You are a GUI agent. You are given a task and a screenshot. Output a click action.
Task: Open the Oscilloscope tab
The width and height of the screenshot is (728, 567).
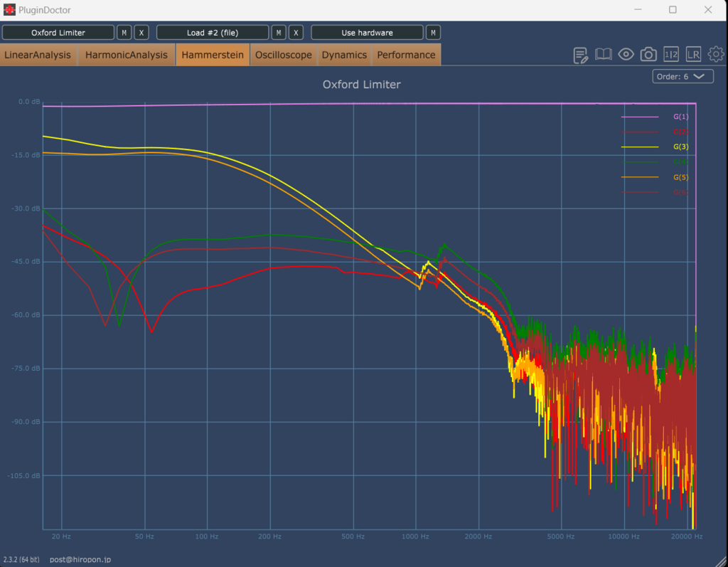283,55
